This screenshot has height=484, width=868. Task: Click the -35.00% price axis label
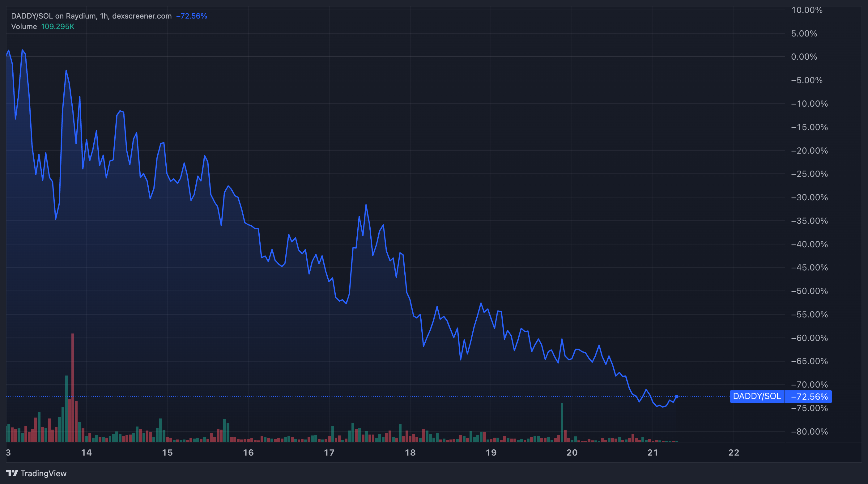coord(809,221)
